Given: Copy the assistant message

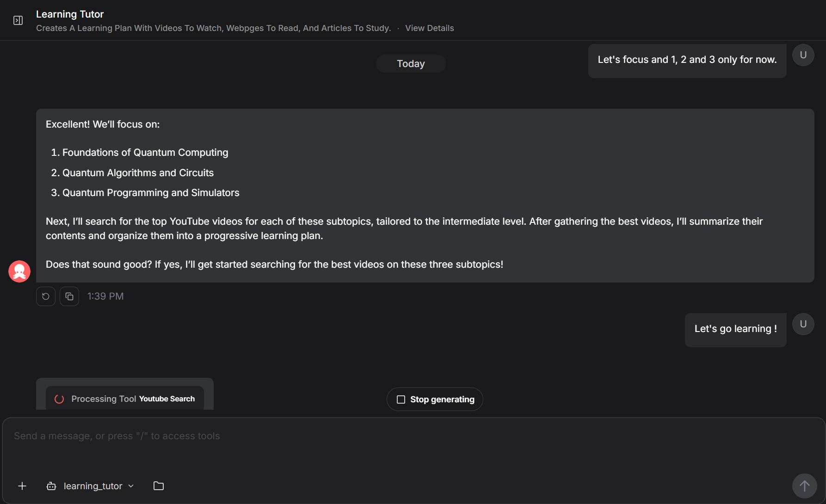Looking at the screenshot, I should point(69,296).
